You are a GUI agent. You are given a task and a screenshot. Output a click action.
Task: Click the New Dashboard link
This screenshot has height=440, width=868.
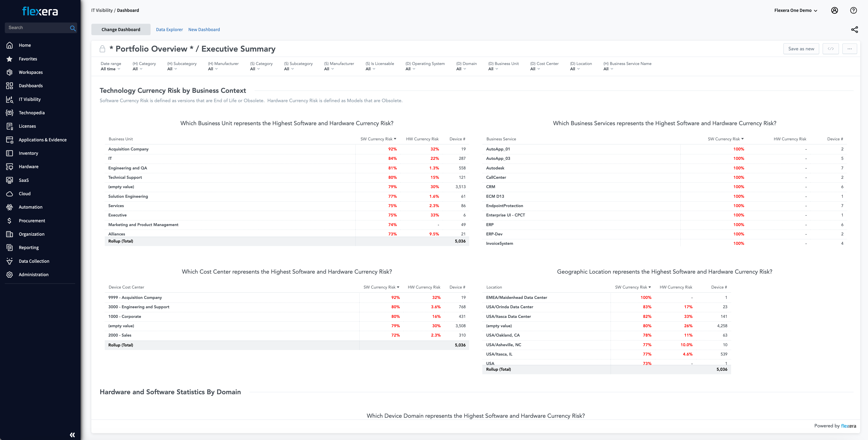pos(204,30)
